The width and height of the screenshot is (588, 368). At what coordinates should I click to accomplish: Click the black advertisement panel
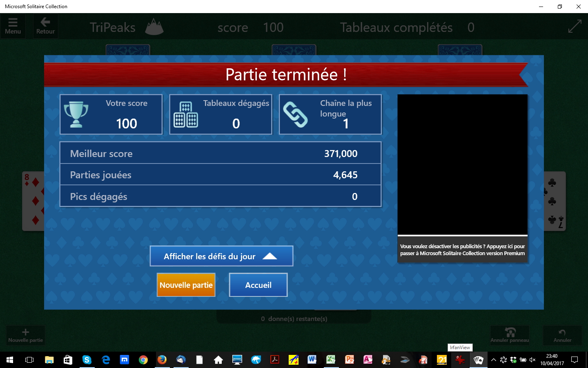[462, 165]
